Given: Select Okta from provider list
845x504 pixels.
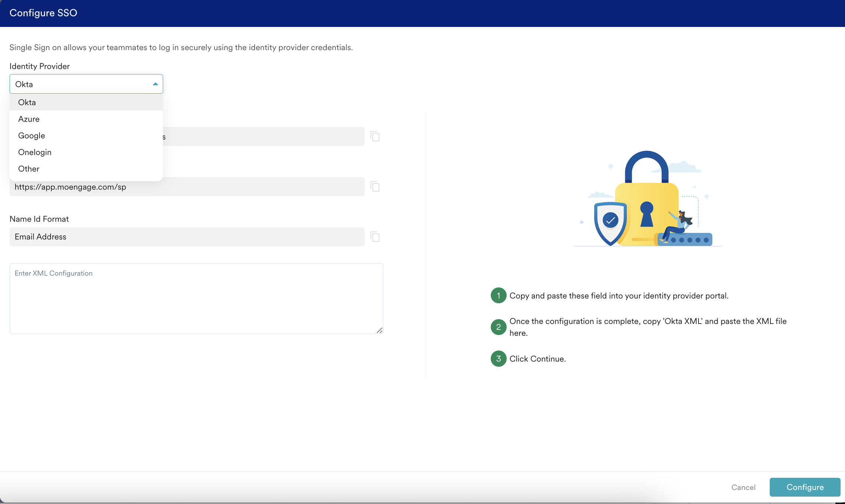Looking at the screenshot, I should point(27,102).
